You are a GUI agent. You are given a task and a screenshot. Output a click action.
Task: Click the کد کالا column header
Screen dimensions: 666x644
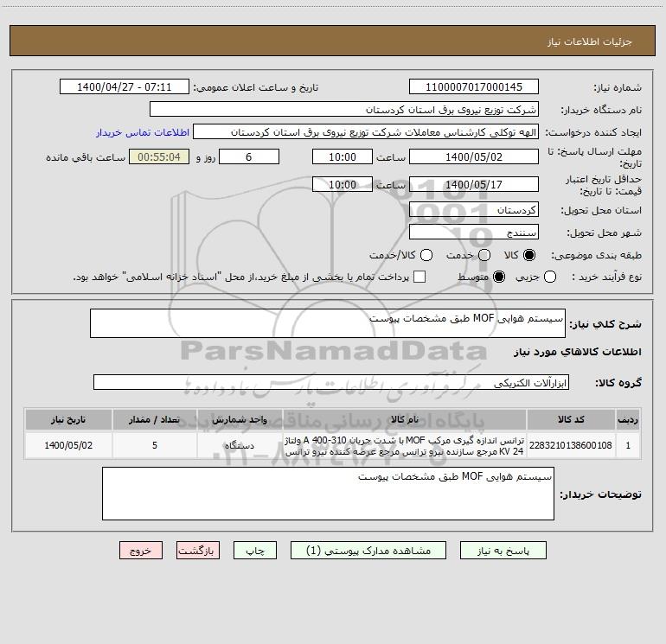[571, 420]
